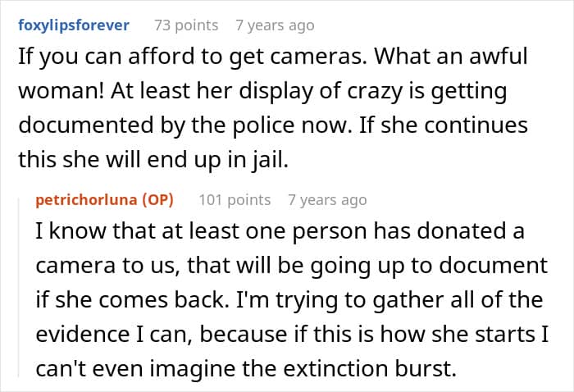
Task: Click the timestamp on petrichorluna's reply
Action: (x=327, y=199)
